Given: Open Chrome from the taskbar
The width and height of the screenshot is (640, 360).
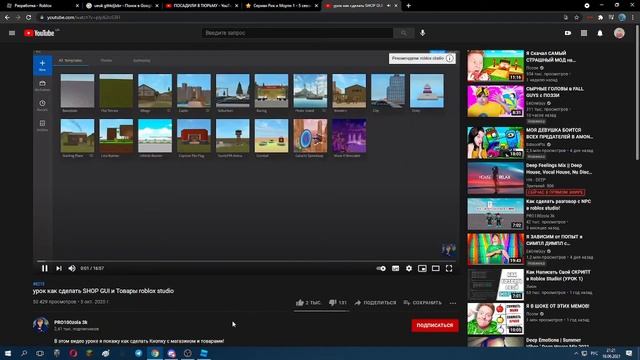Looking at the screenshot, I should 155,353.
